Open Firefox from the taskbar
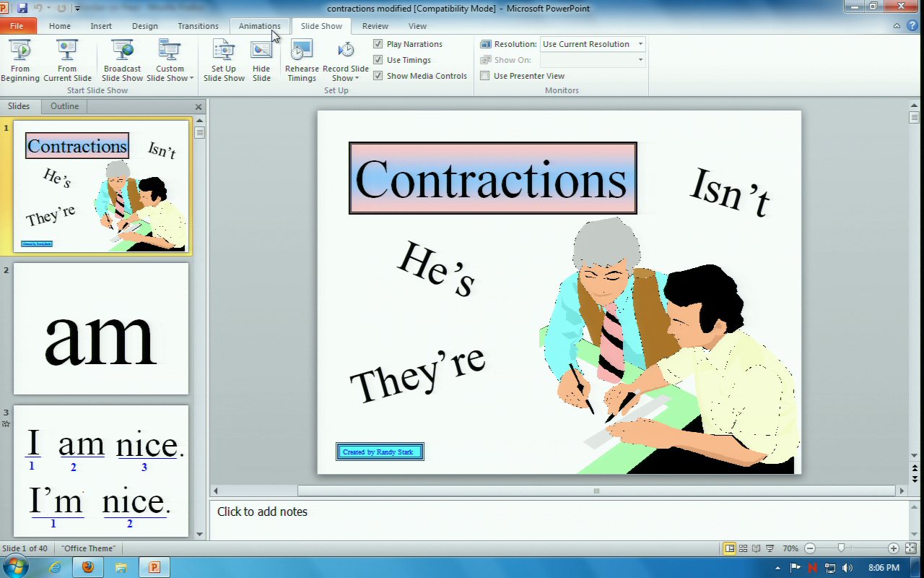 click(88, 567)
